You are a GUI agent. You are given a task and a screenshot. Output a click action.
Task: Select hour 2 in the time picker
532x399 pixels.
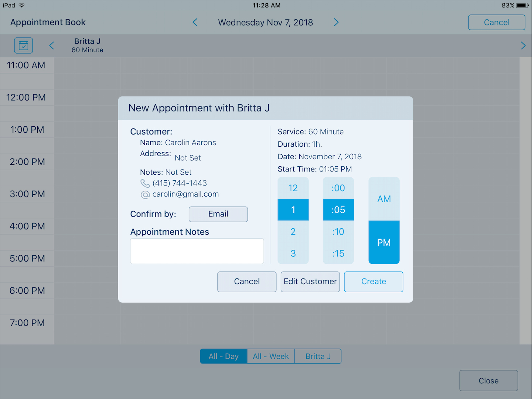pos(293,232)
